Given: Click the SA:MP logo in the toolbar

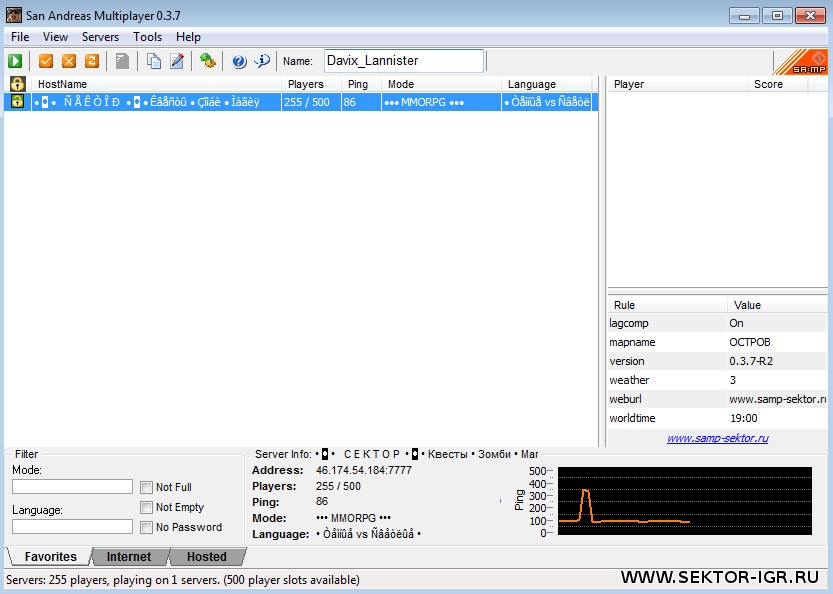Looking at the screenshot, I should (801, 62).
